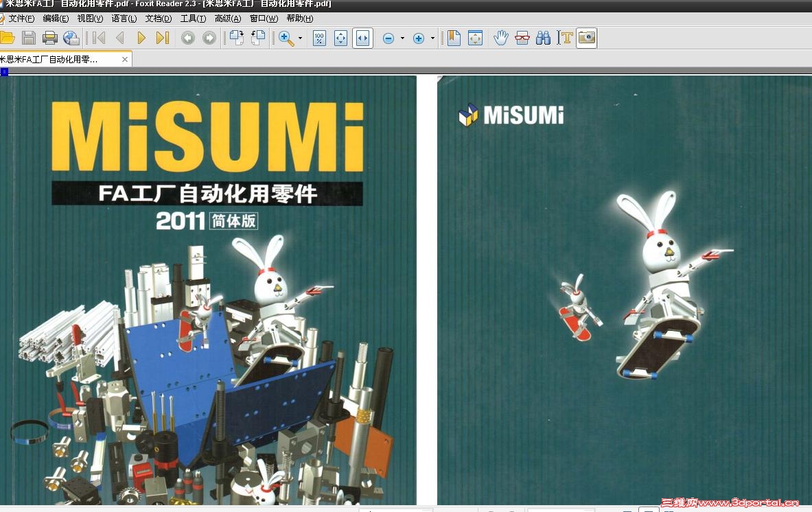The image size is (812, 512).
Task: Select the Hand tool
Action: point(501,38)
